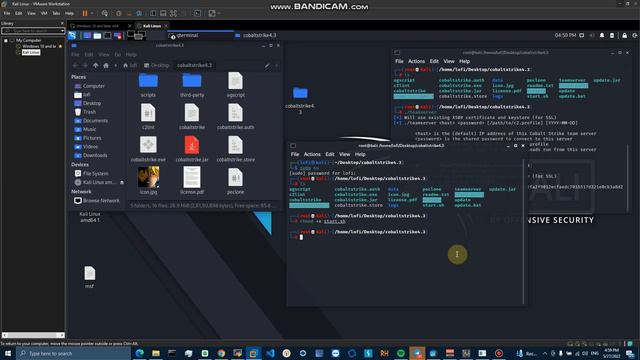The image size is (640, 360).
Task: Go back in file manager toolbar
Action: (75, 65)
